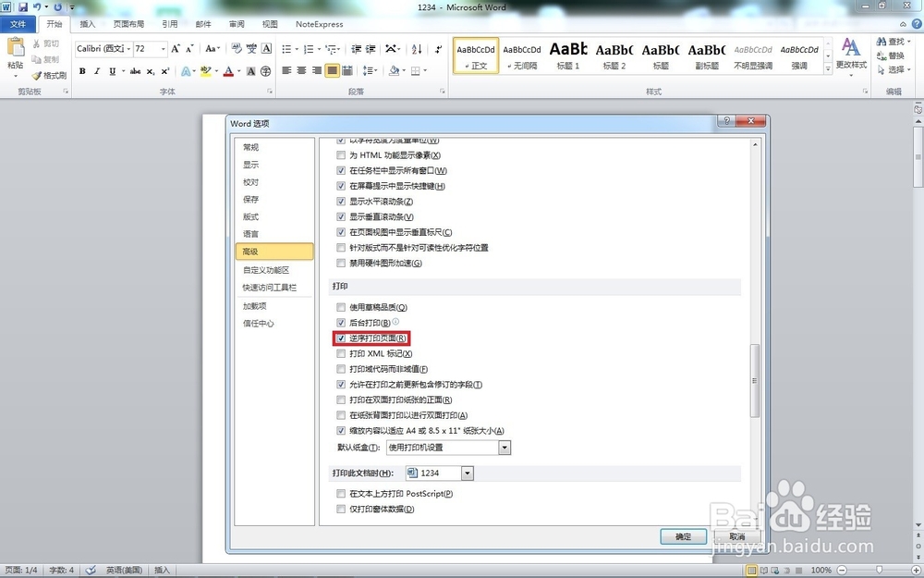Toggle the subscript icon

[150, 70]
